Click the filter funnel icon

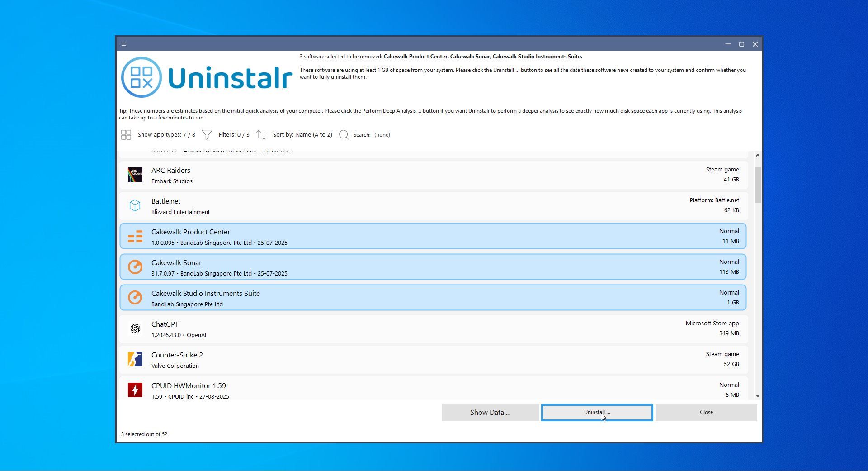(x=207, y=135)
